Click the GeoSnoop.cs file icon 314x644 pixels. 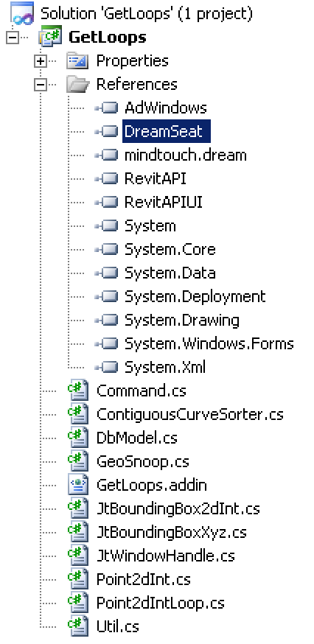coord(78,462)
